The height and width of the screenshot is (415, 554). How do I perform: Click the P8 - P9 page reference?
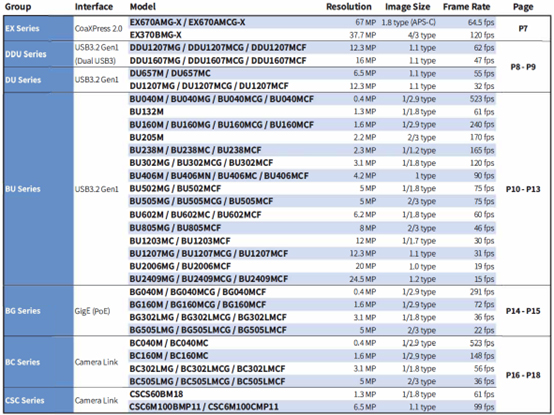point(523,67)
